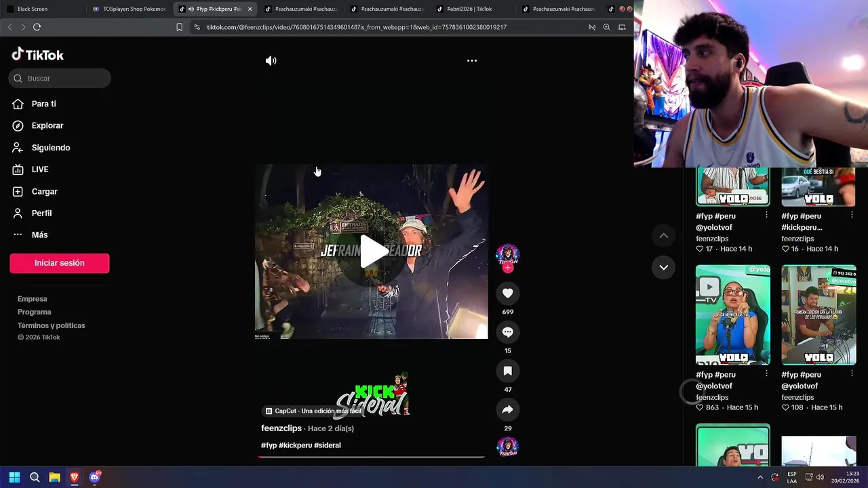Image resolution: width=868 pixels, height=488 pixels.
Task: Go to next video with down chevron
Action: pyautogui.click(x=664, y=267)
